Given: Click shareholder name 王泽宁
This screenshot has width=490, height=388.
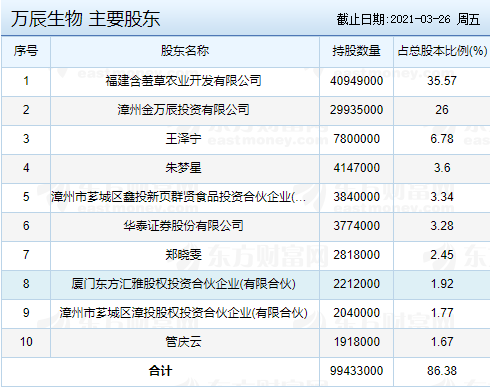Looking at the screenshot, I should pyautogui.click(x=183, y=139).
